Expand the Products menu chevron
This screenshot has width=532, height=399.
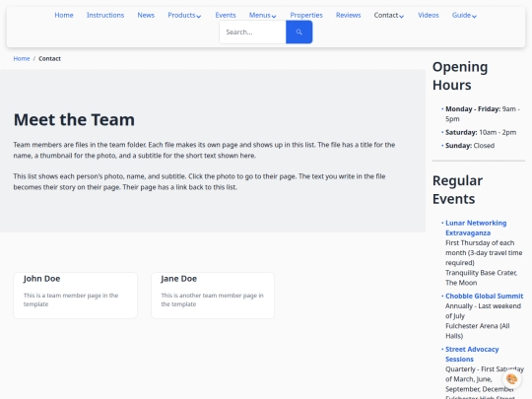tap(199, 16)
